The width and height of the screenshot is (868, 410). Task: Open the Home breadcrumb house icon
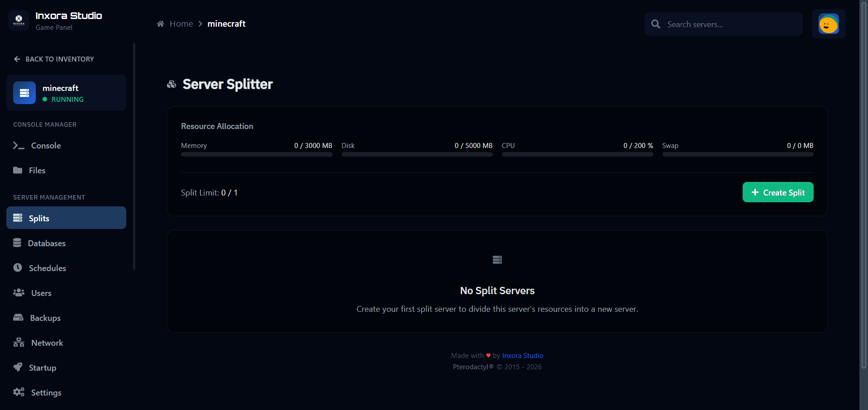160,24
